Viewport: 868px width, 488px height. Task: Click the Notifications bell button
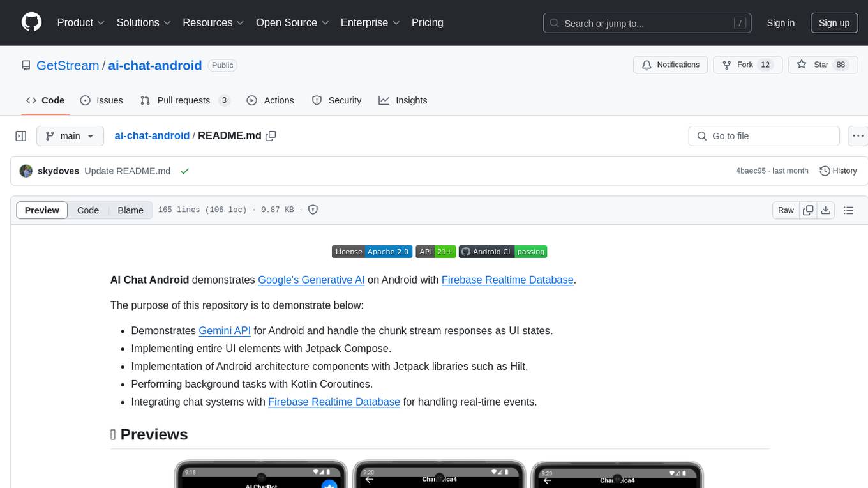pos(671,65)
